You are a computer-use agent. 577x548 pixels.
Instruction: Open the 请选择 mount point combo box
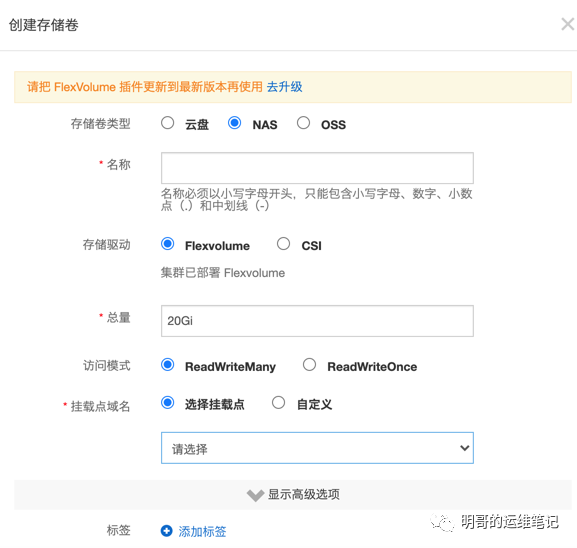click(x=317, y=448)
